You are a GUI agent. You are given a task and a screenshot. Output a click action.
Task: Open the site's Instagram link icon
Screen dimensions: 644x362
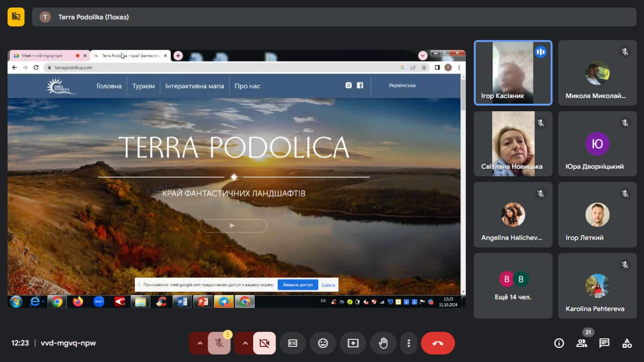coord(349,86)
